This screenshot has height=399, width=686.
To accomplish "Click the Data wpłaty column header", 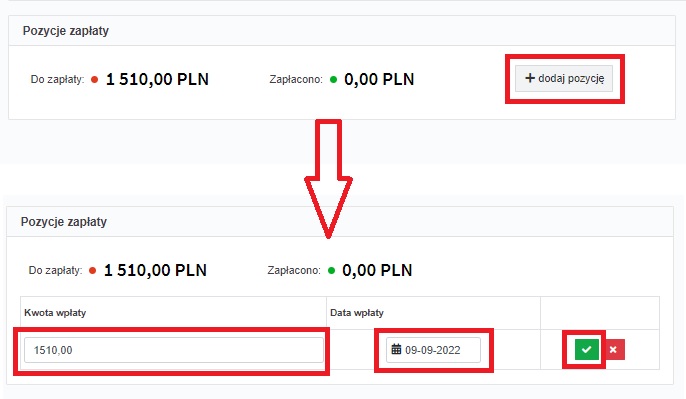I will [x=357, y=313].
